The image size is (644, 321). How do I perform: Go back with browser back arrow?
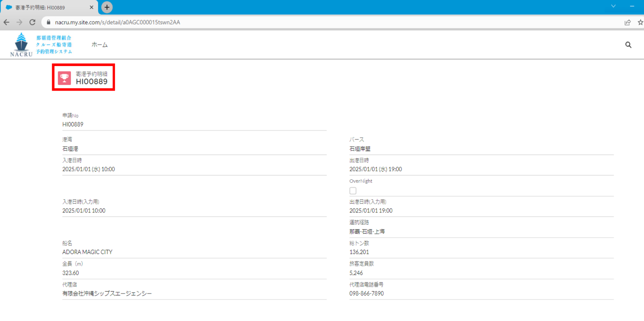[x=6, y=22]
